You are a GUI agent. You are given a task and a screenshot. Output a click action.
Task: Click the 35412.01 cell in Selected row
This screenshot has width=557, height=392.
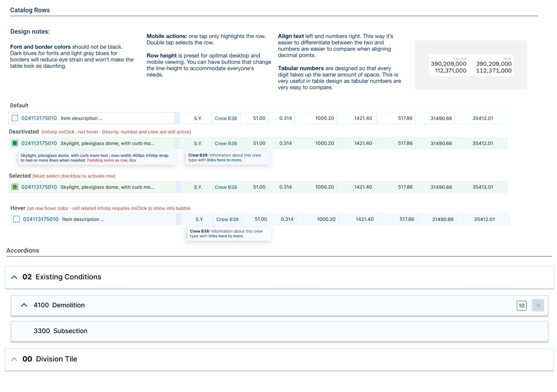tap(482, 187)
